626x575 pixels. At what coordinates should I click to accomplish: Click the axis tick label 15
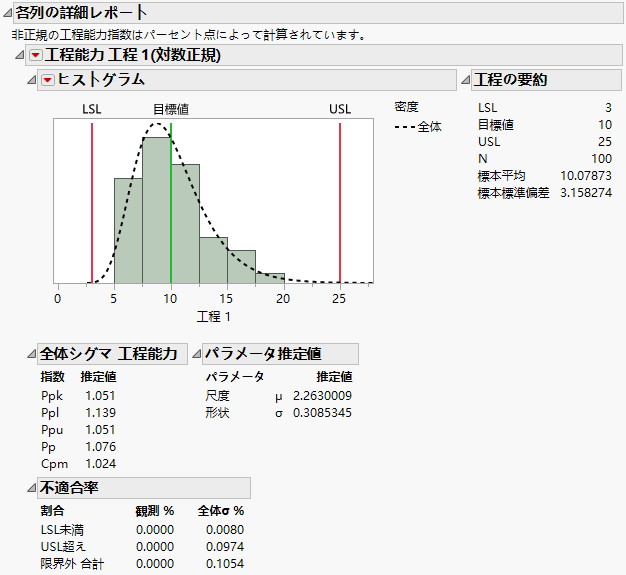pyautogui.click(x=226, y=299)
